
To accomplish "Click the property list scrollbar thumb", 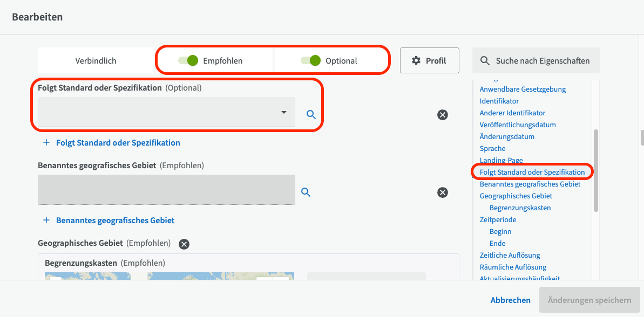I will click(596, 170).
